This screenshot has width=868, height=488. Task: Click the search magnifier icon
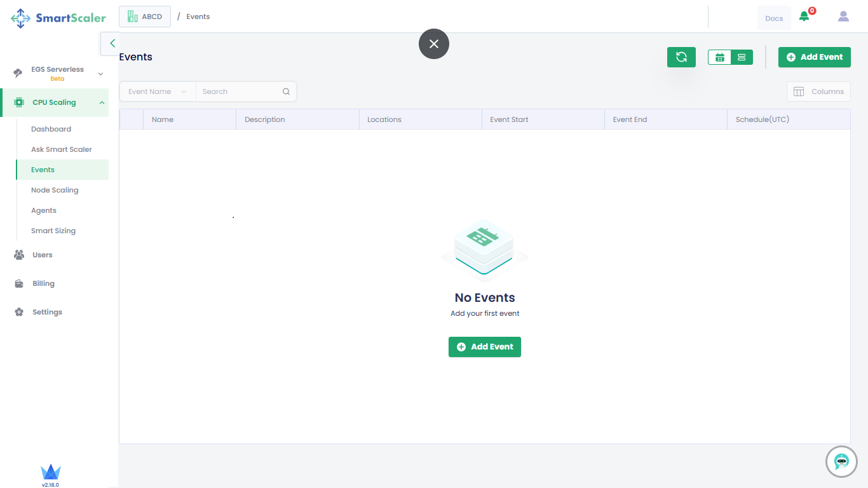(287, 91)
